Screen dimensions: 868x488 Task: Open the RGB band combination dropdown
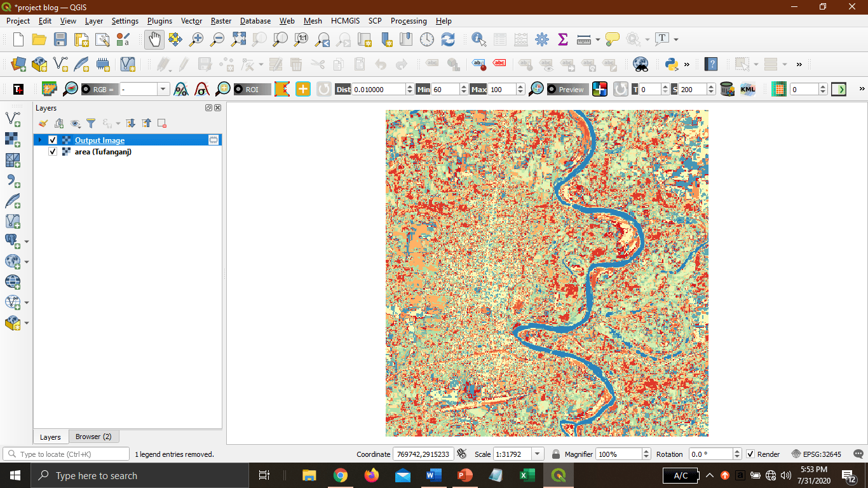(x=163, y=89)
